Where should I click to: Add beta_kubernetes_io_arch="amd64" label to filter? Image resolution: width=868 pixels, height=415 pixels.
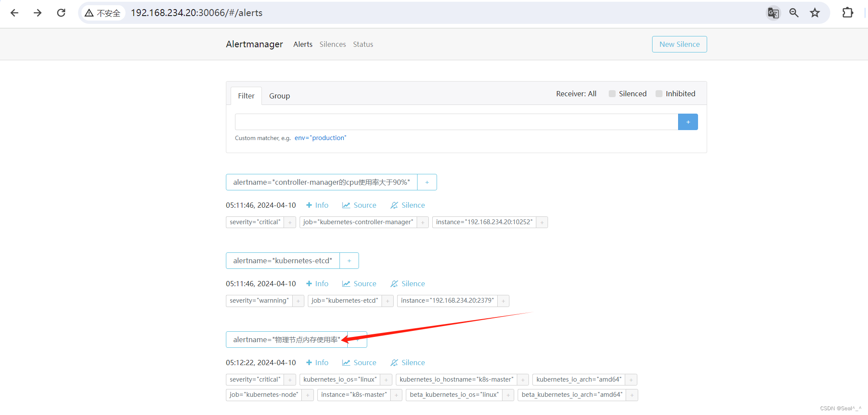[632, 395]
